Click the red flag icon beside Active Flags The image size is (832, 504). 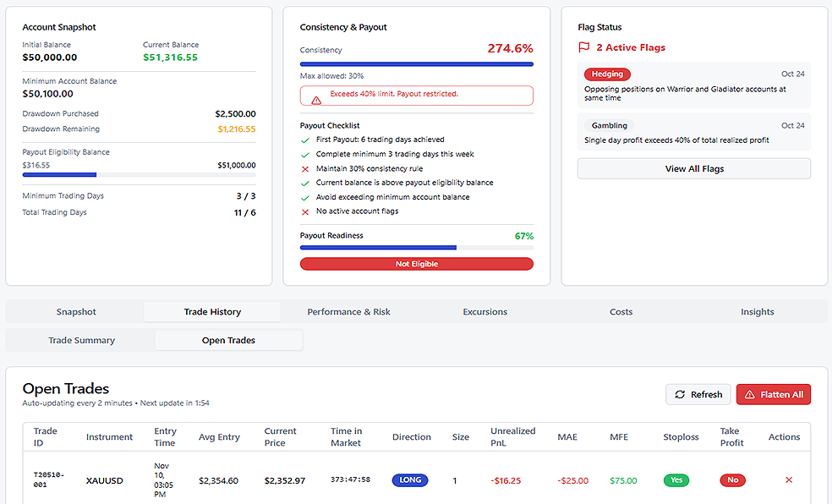click(x=583, y=48)
